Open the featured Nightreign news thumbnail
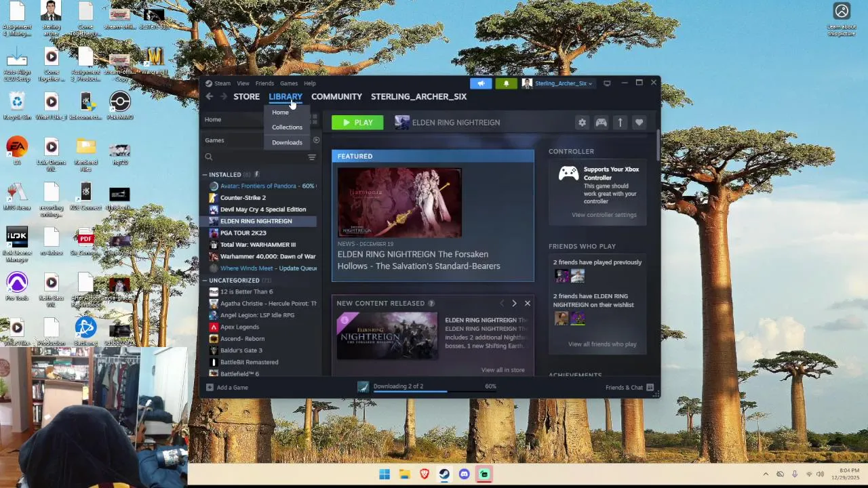The width and height of the screenshot is (868, 488). [x=399, y=203]
